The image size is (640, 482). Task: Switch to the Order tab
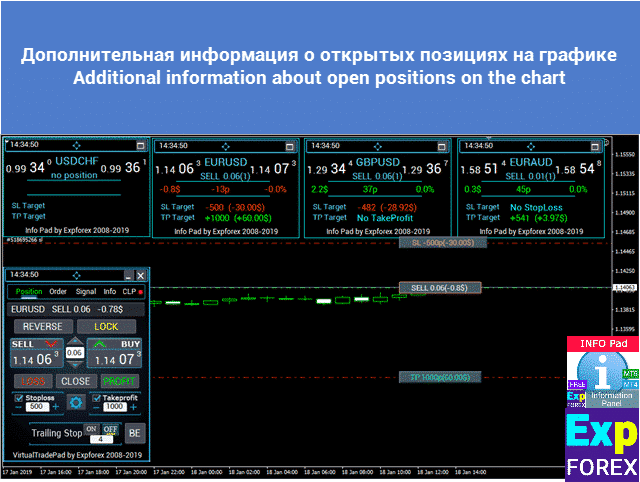[x=58, y=291]
